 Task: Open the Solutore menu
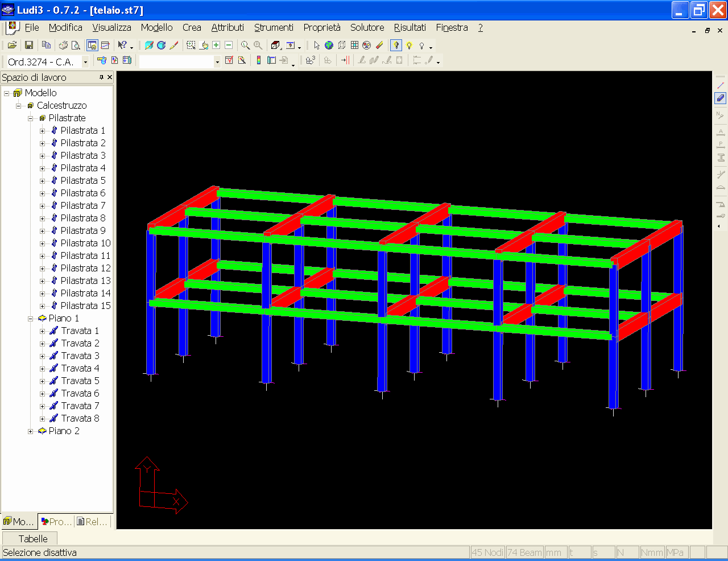(367, 27)
